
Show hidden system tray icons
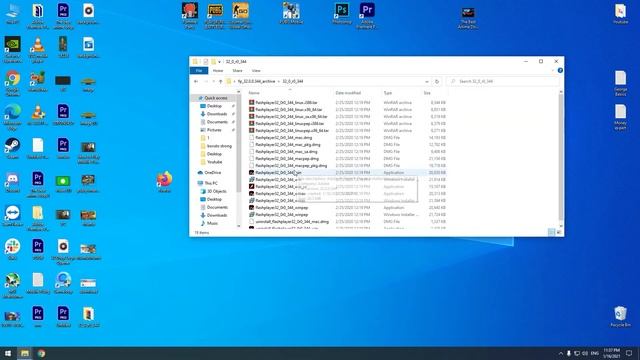tap(561, 353)
